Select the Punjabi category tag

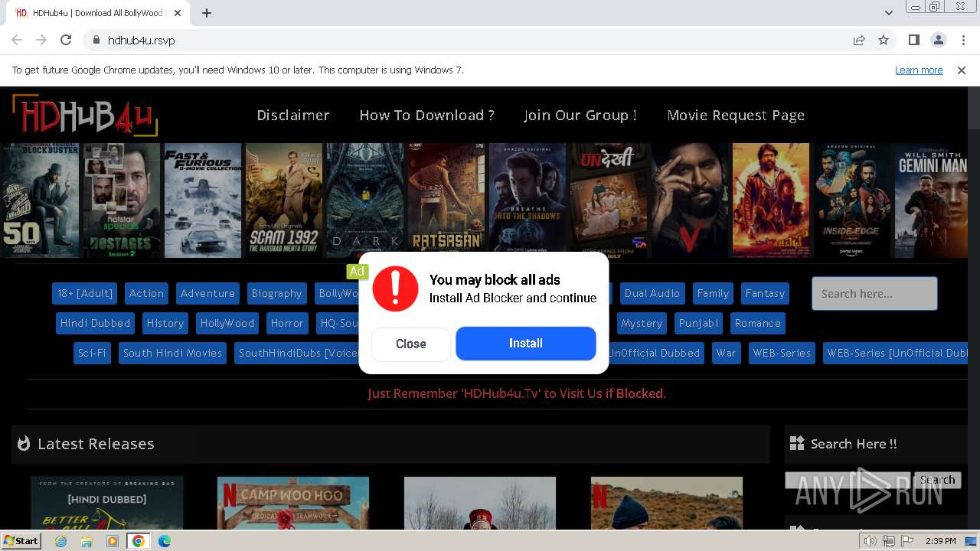(x=699, y=323)
